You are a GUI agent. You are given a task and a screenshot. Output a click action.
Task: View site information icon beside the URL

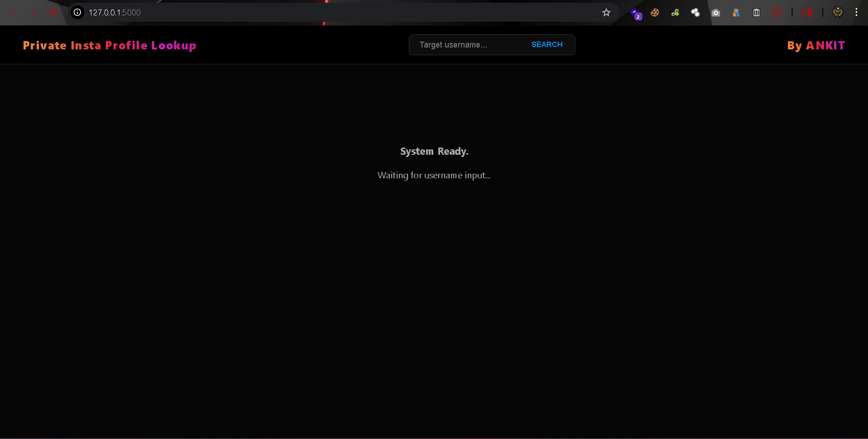[x=78, y=12]
